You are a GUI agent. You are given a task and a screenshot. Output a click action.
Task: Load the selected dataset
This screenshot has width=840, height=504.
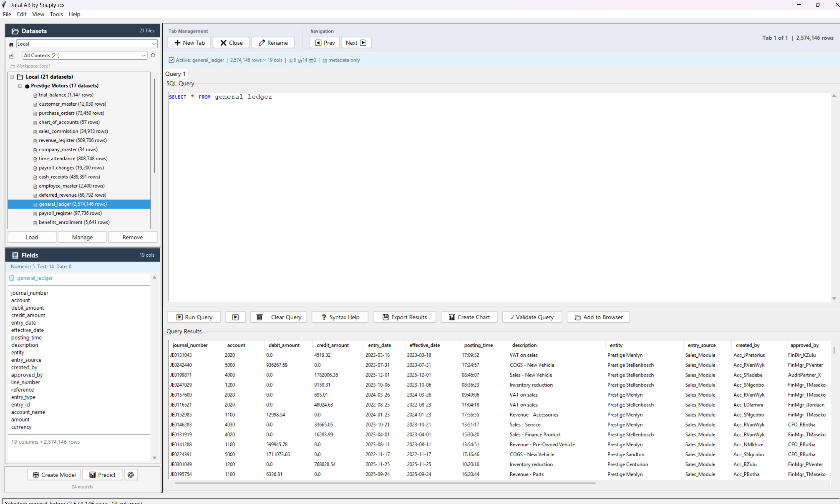click(31, 237)
